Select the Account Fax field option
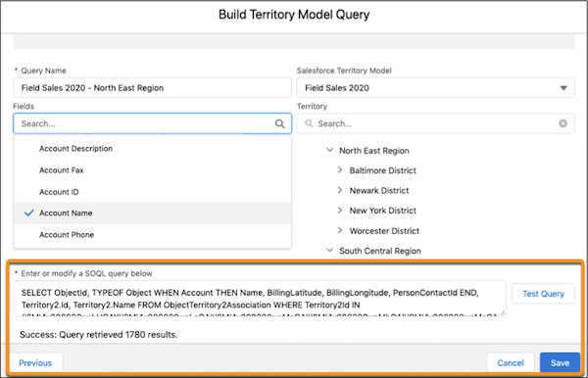 coord(153,170)
